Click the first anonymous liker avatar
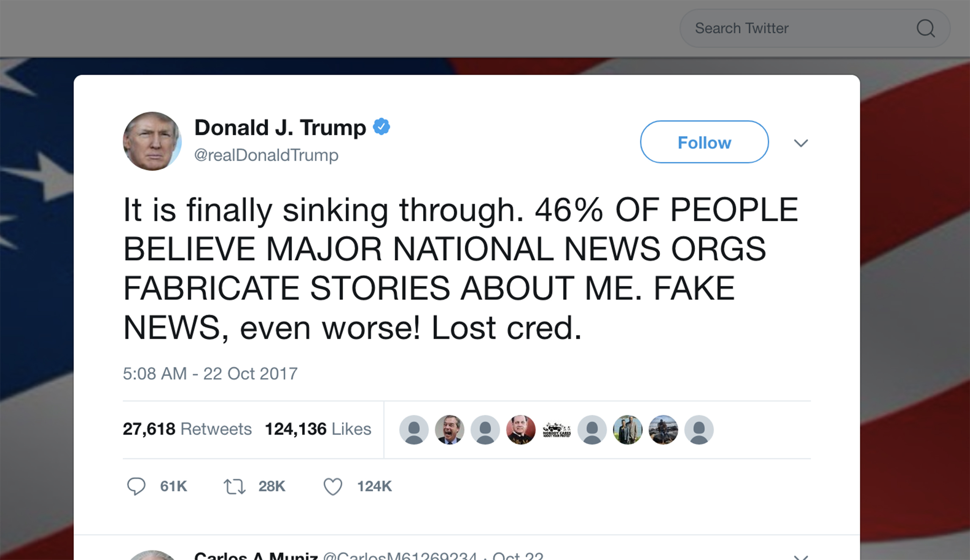This screenshot has height=560, width=970. 414,429
